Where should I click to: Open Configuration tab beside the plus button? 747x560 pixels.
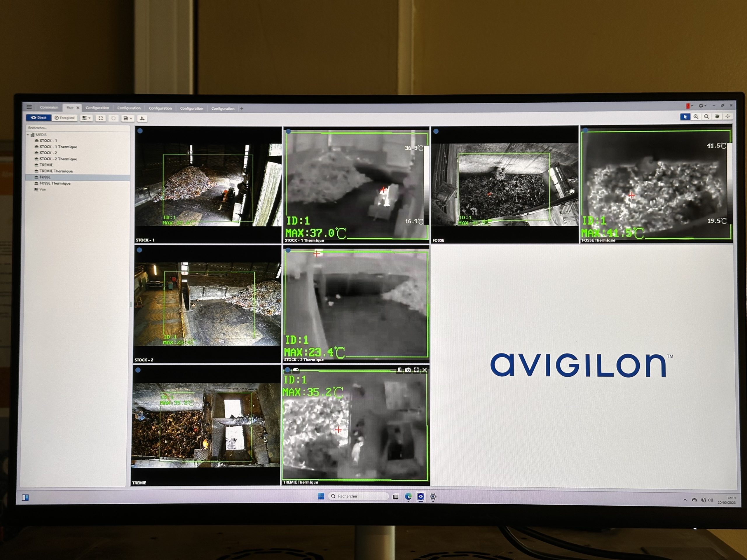pos(223,109)
